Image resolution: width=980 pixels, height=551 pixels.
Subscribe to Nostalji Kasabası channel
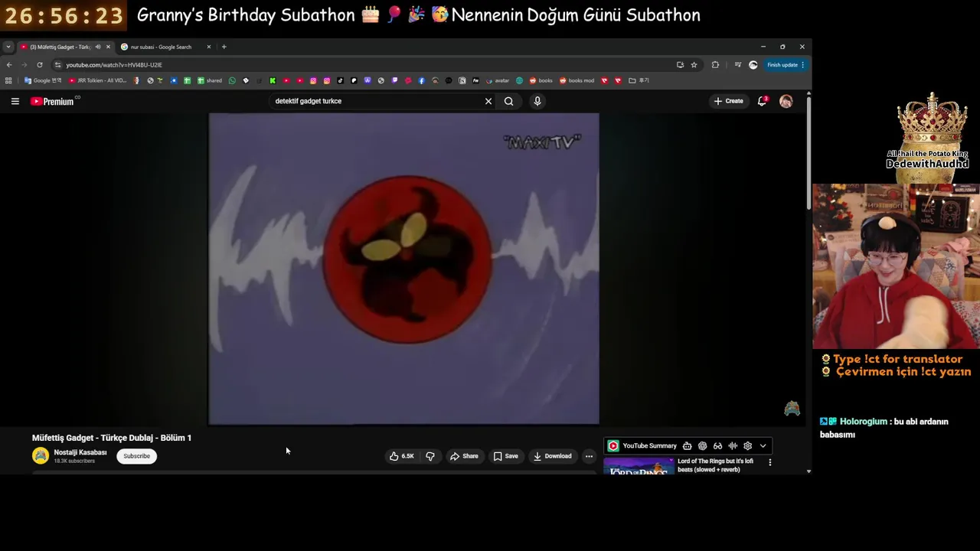(137, 456)
